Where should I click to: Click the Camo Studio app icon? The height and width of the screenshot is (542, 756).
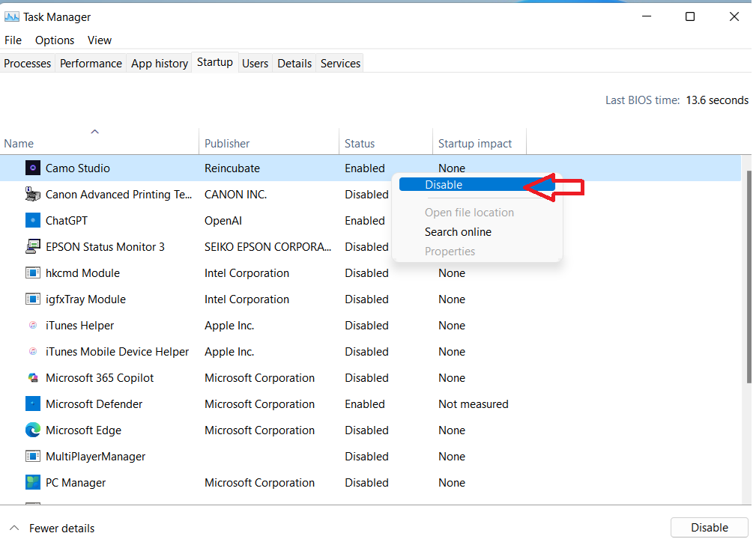click(32, 168)
